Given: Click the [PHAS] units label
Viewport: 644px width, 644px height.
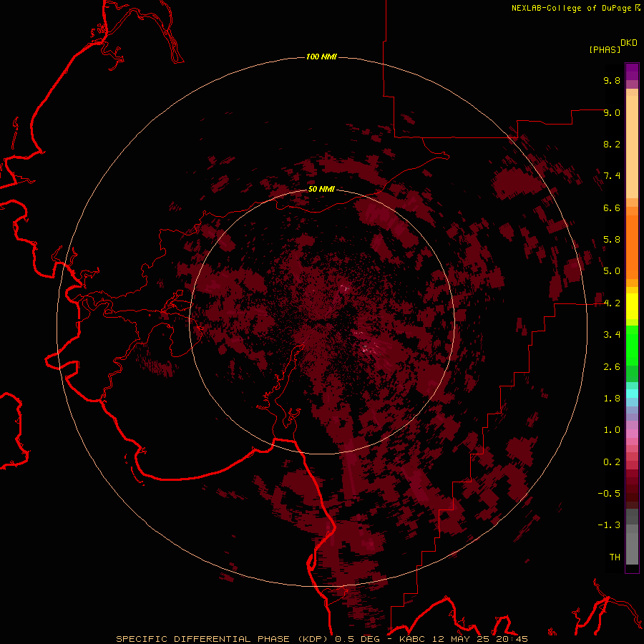Looking at the screenshot, I should (x=605, y=49).
